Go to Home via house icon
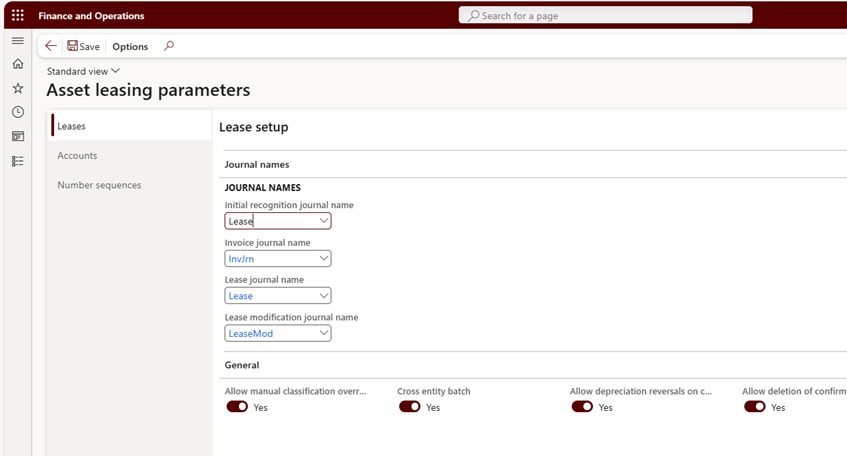 pyautogui.click(x=18, y=64)
